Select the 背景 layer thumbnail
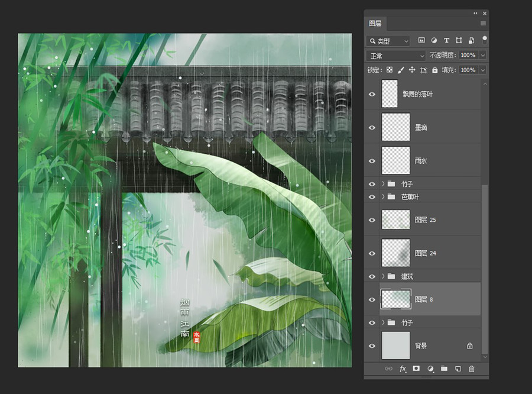532x394 pixels. (395, 345)
